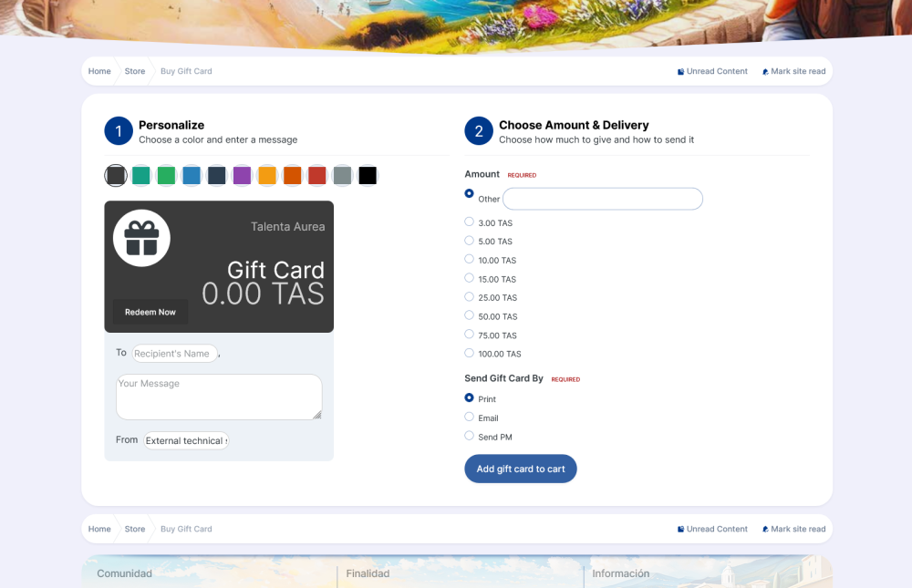Choose the teal card color swatch
The height and width of the screenshot is (588, 912).
(x=141, y=176)
